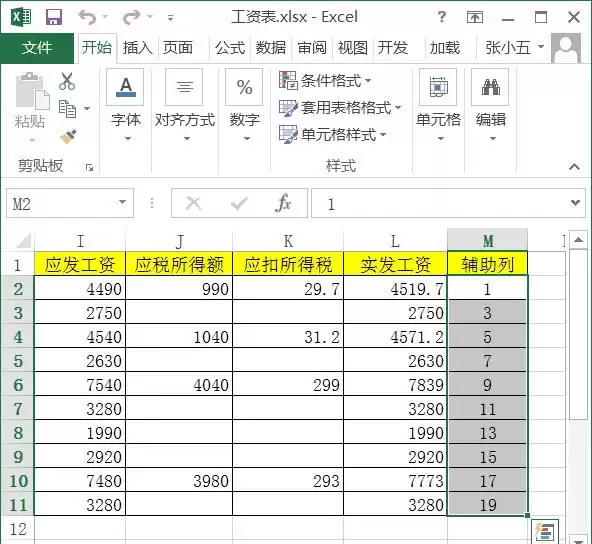
Task: Switch to the 数据 Data tab
Action: point(271,48)
